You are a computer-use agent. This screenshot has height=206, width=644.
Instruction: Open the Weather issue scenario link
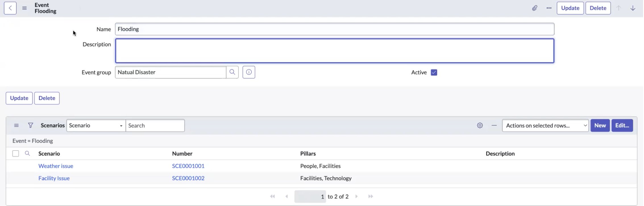pos(56,166)
